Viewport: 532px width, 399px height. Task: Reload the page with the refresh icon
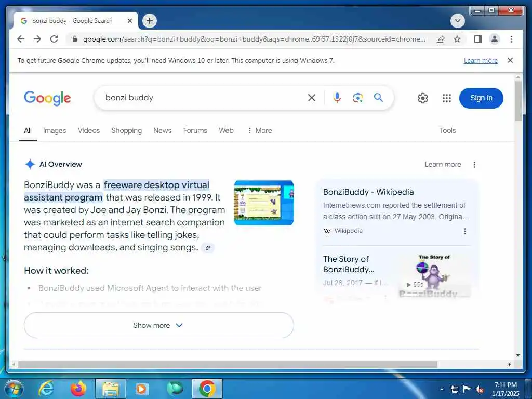54,39
